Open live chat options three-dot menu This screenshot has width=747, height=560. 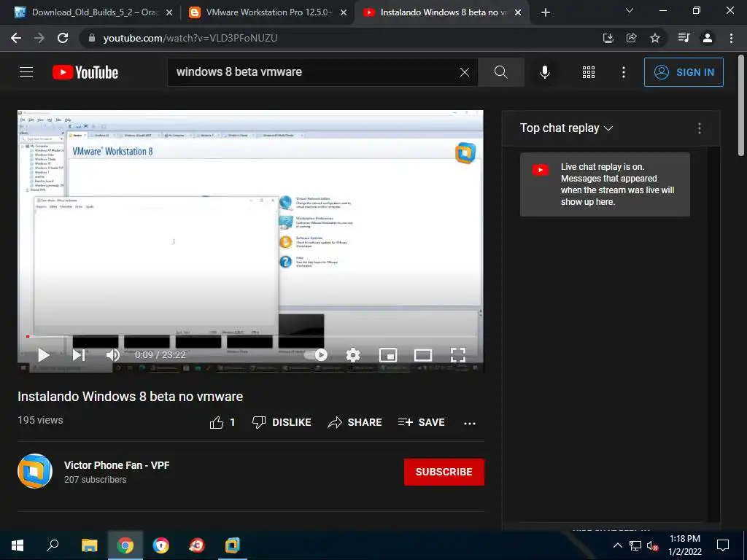click(x=700, y=128)
